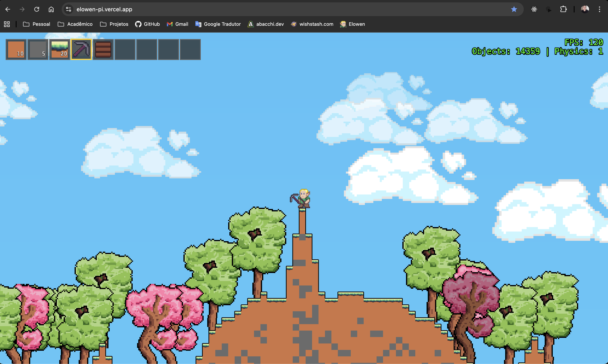
Task: Select the grass block hotbar slot
Action: [59, 49]
